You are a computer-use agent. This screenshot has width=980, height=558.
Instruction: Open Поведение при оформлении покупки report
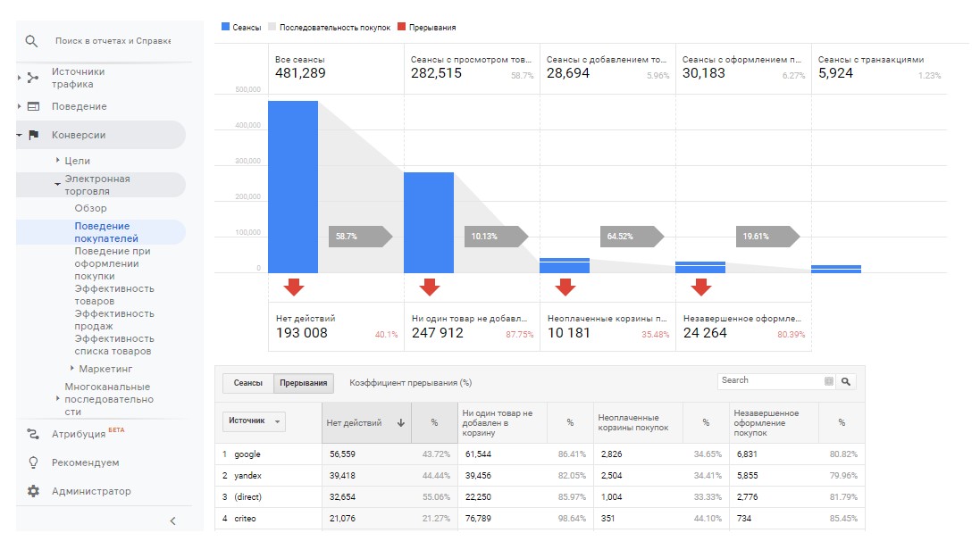(x=113, y=263)
